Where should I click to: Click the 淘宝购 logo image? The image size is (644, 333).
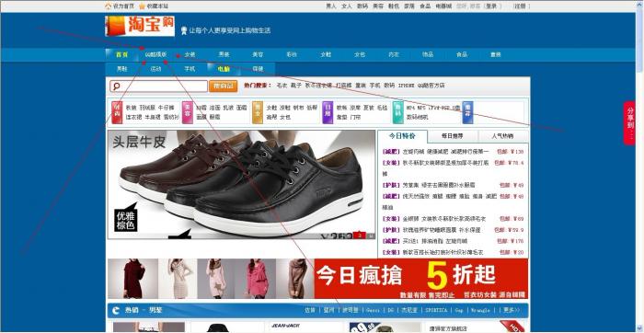140,27
